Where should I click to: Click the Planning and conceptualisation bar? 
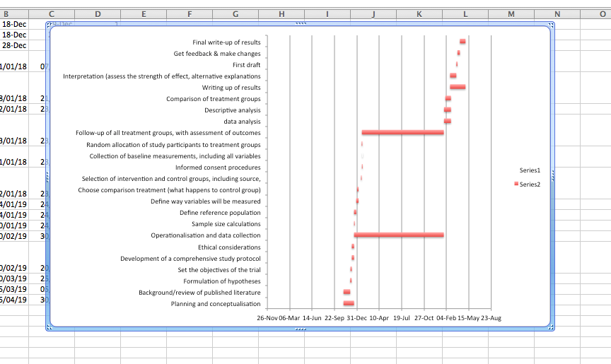pyautogui.click(x=349, y=303)
